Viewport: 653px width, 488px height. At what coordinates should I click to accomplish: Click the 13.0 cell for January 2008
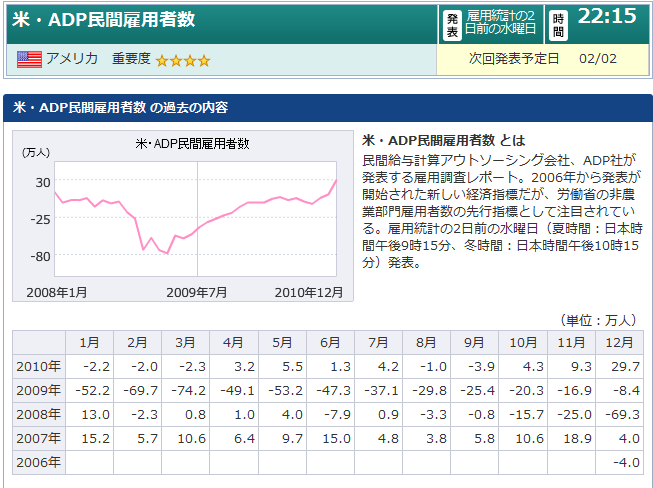coord(90,415)
